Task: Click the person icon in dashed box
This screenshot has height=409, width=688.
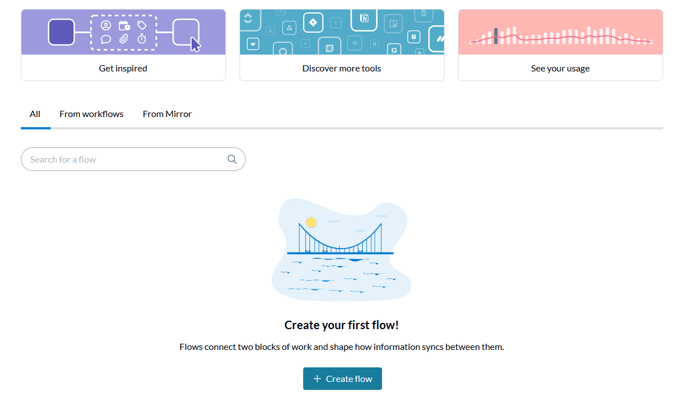Action: coord(106,25)
